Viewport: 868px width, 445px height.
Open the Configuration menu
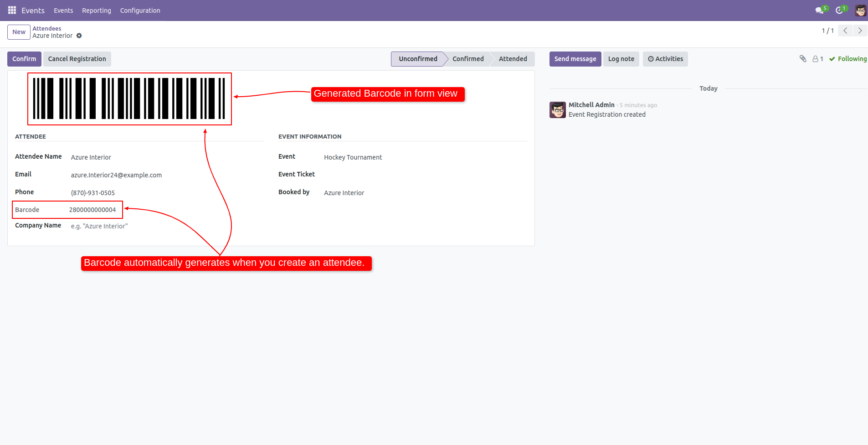pos(140,10)
